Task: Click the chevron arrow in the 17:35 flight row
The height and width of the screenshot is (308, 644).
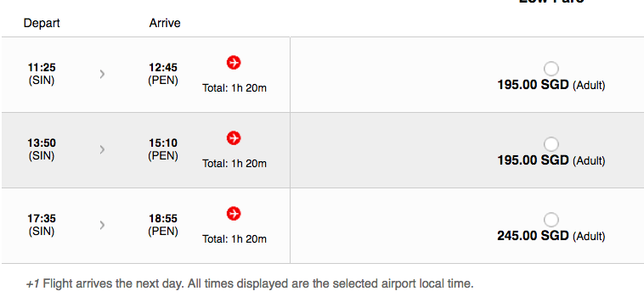Action: point(102,225)
